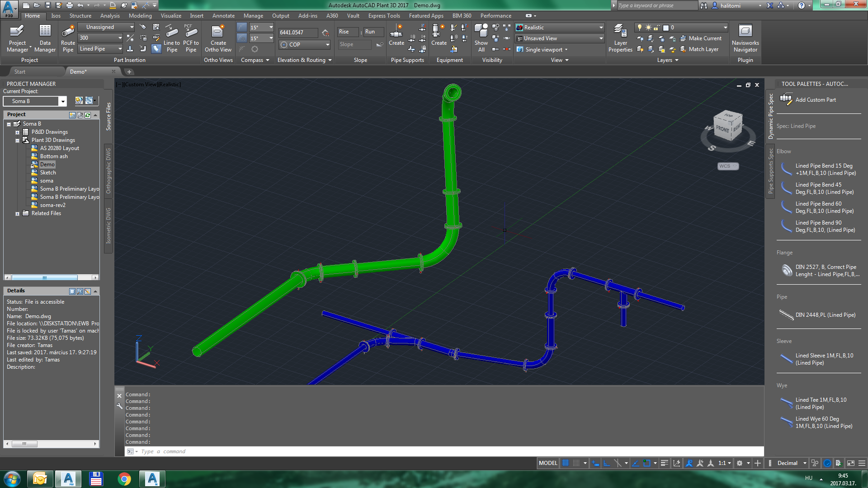Toggle ortho mode in status bar
This screenshot has width=868, height=488.
(607, 463)
